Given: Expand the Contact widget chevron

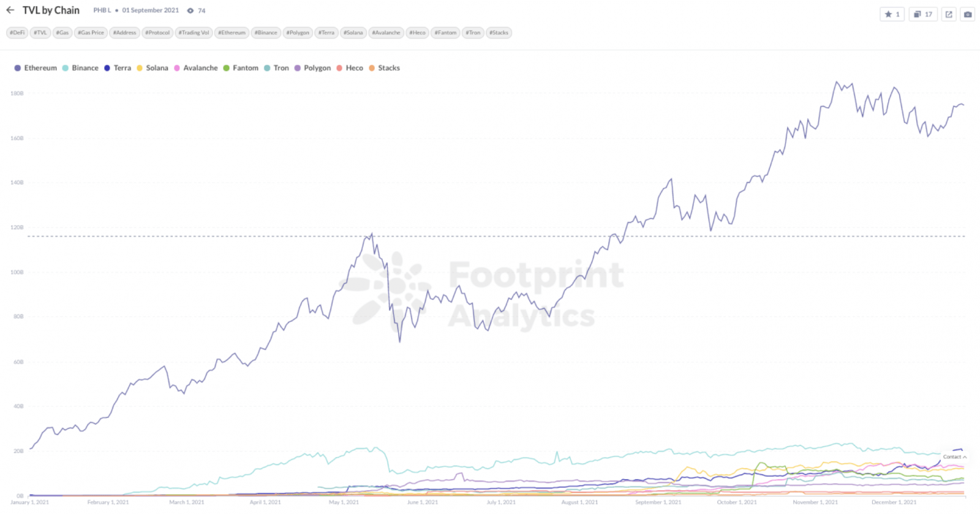Looking at the screenshot, I should (965, 457).
